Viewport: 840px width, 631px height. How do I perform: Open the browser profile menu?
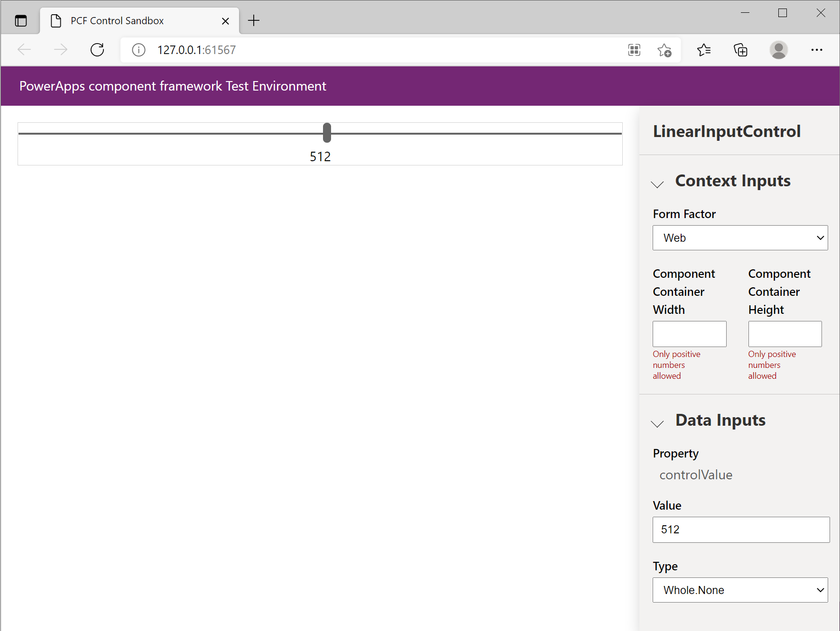[779, 50]
